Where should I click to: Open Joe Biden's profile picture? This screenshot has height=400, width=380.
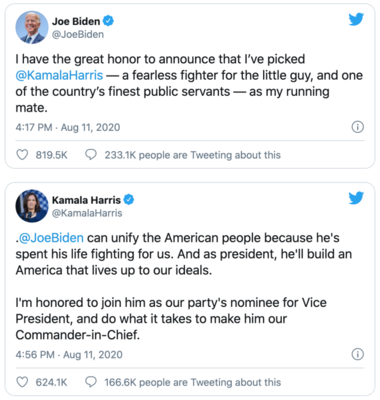[x=32, y=27]
